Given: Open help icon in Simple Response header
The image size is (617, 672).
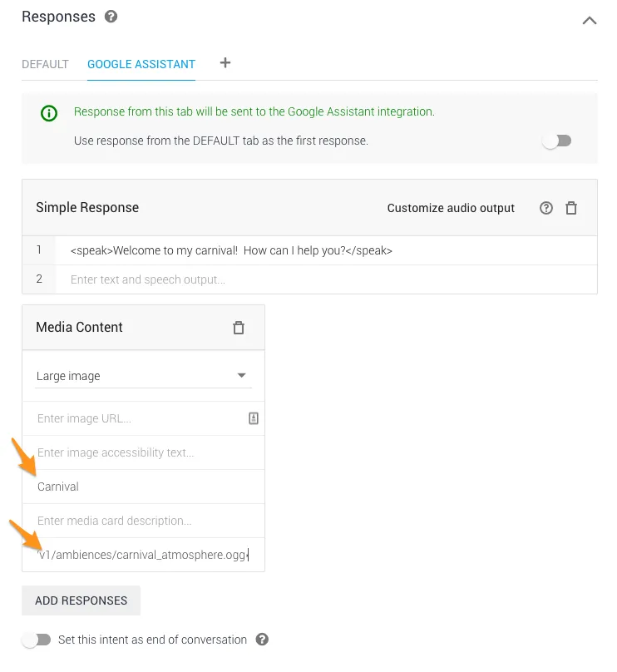Looking at the screenshot, I should (x=546, y=209).
